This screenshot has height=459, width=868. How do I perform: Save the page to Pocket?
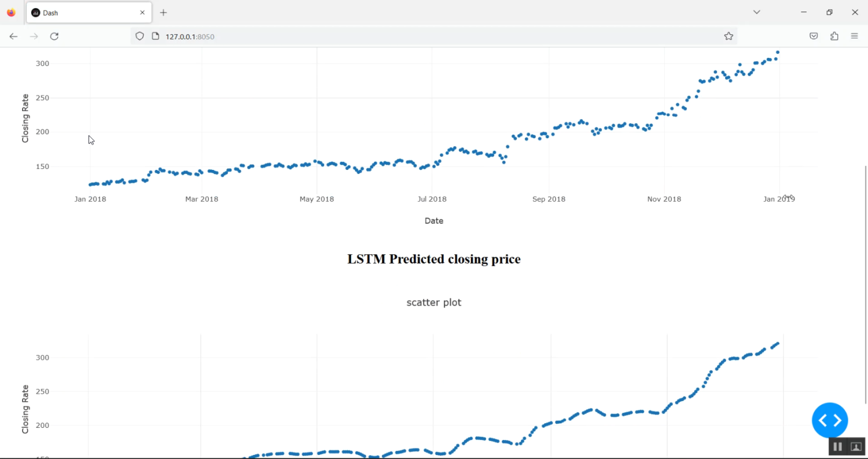point(814,36)
